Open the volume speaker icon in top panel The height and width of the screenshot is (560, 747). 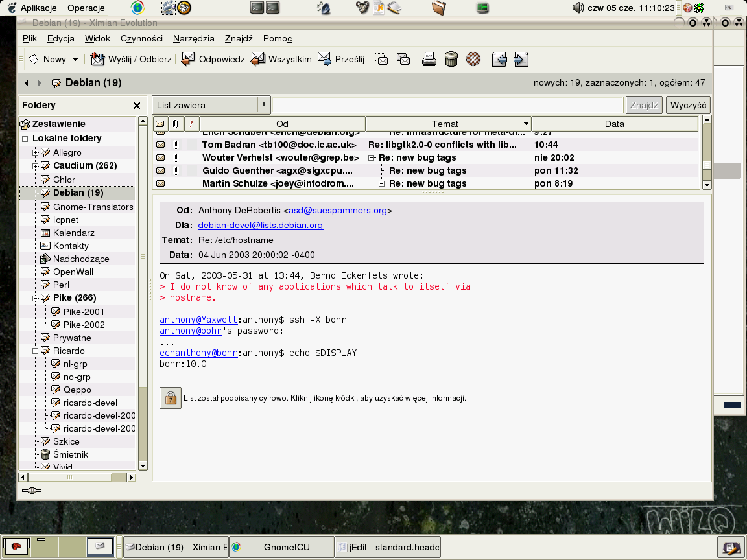[x=578, y=8]
